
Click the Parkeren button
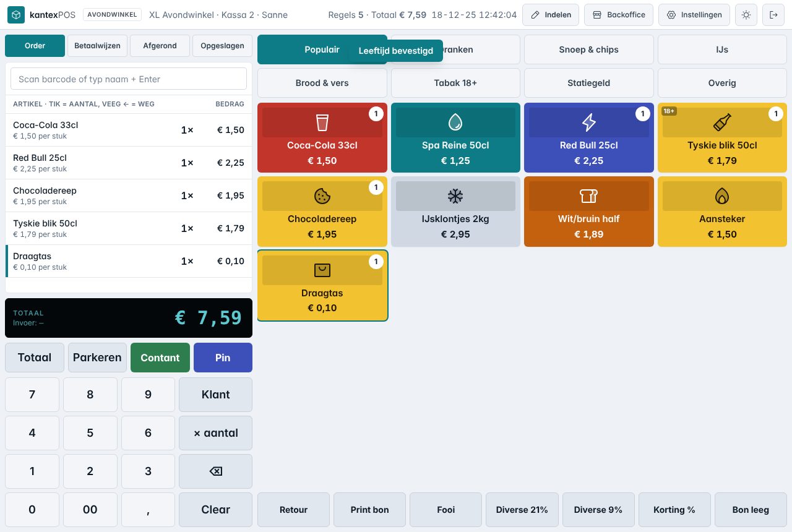[x=97, y=358]
